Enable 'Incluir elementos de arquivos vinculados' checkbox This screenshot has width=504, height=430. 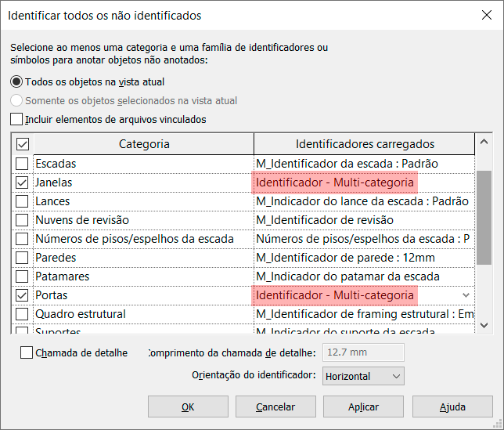click(16, 119)
